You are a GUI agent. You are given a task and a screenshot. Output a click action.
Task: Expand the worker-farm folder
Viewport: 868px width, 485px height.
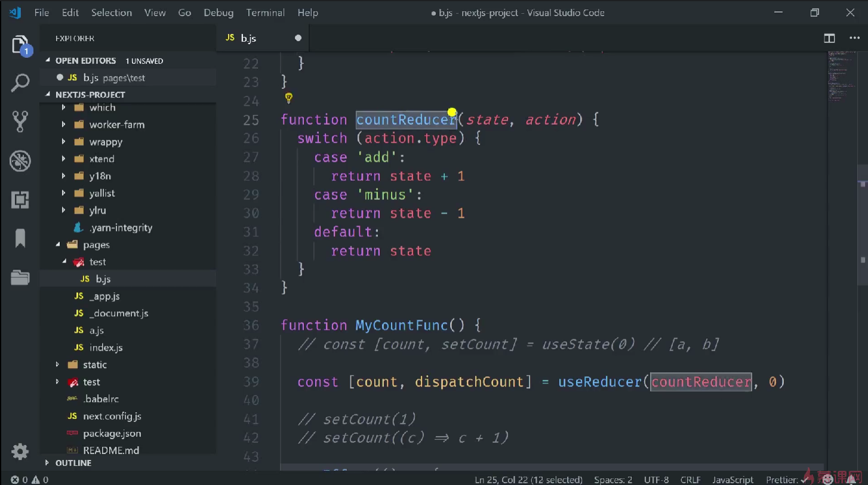point(116,125)
